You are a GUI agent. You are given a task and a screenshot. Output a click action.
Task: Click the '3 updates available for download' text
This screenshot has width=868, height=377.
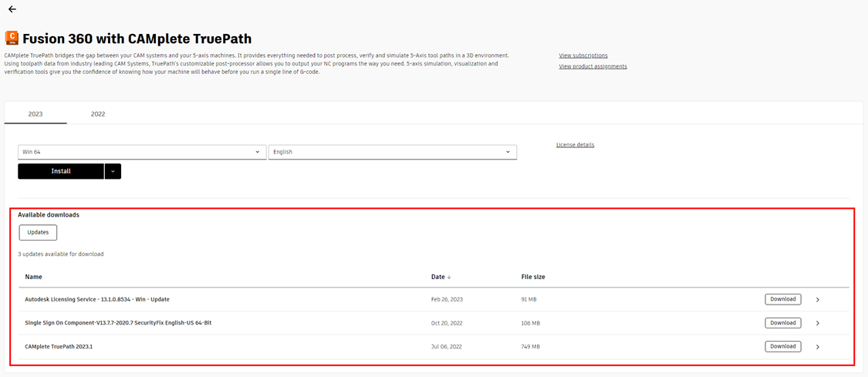[x=61, y=254]
